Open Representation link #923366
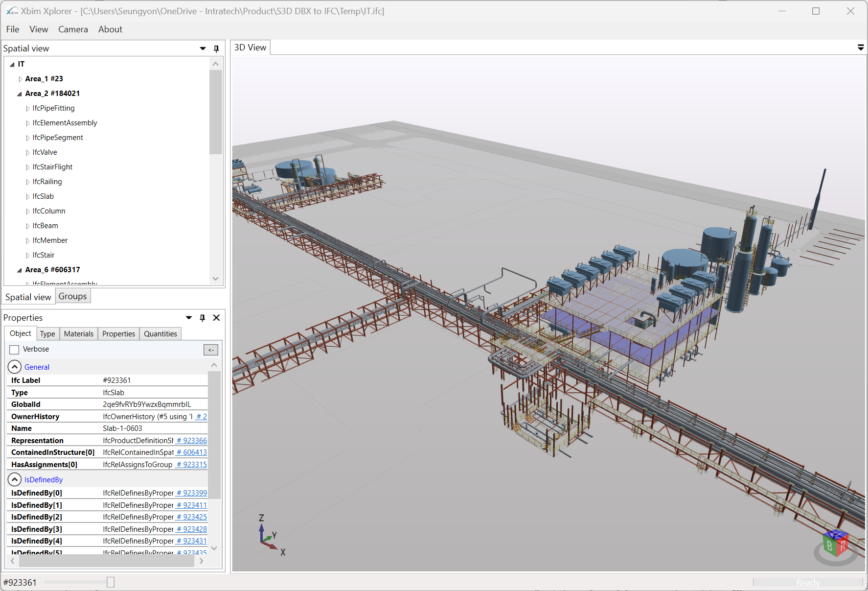This screenshot has height=591, width=868. click(192, 441)
